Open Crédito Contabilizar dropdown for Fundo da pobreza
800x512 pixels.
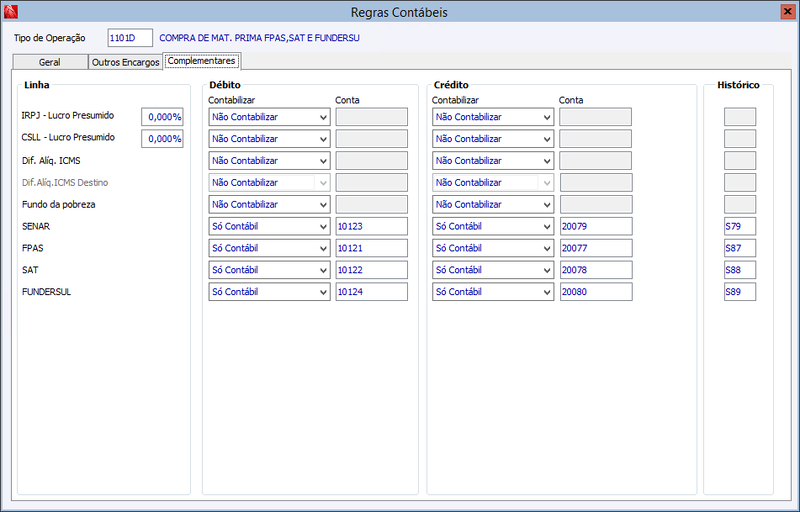coord(493,204)
